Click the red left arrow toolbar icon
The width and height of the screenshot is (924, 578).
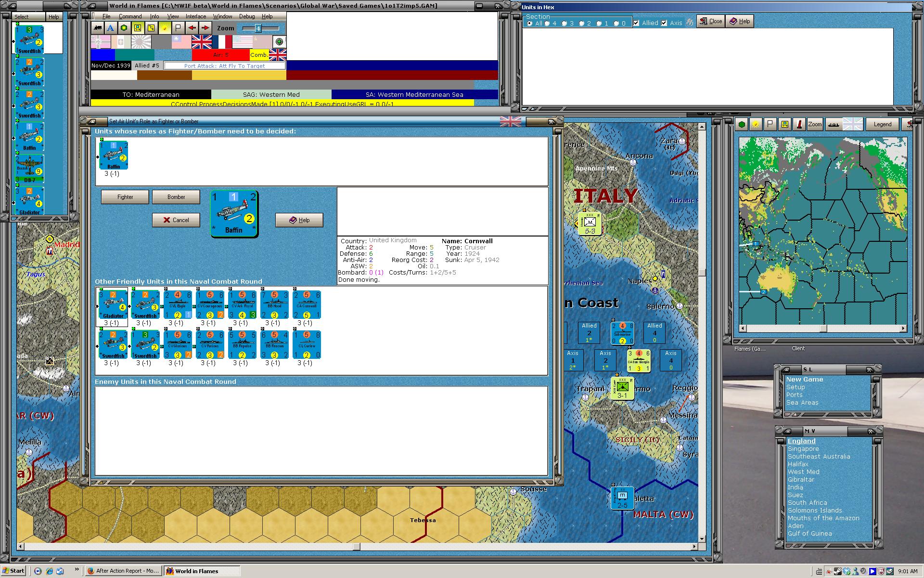click(x=192, y=28)
